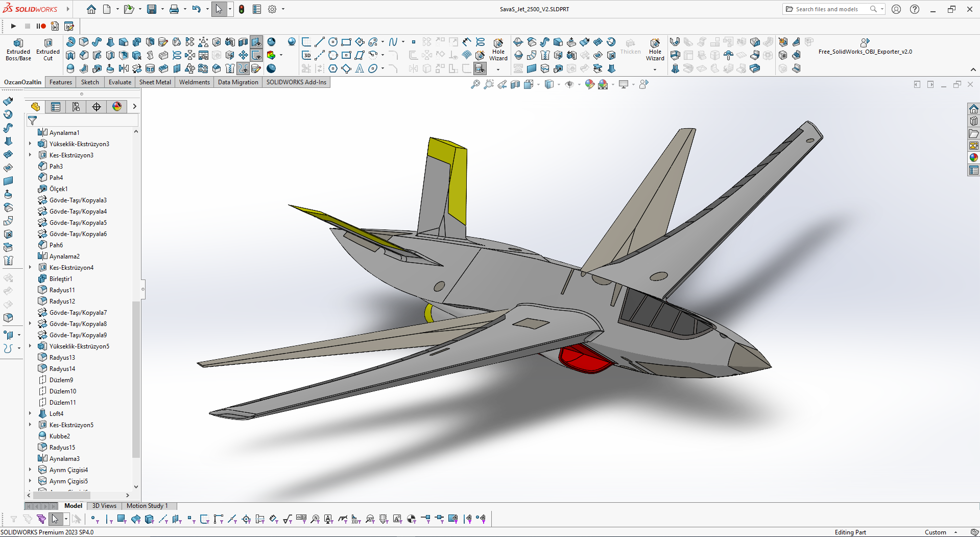Open the DisplayManager color ball tab

click(x=117, y=106)
